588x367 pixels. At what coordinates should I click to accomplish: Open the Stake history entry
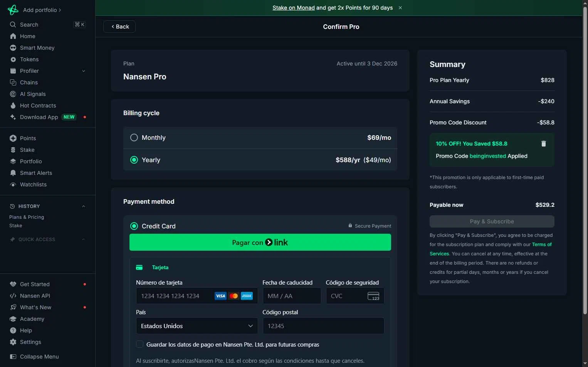pos(16,226)
